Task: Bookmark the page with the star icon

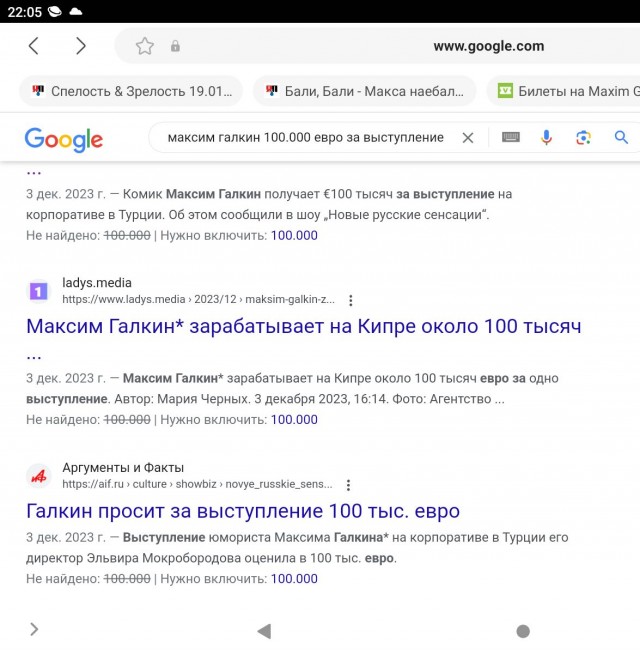Action: tap(145, 46)
